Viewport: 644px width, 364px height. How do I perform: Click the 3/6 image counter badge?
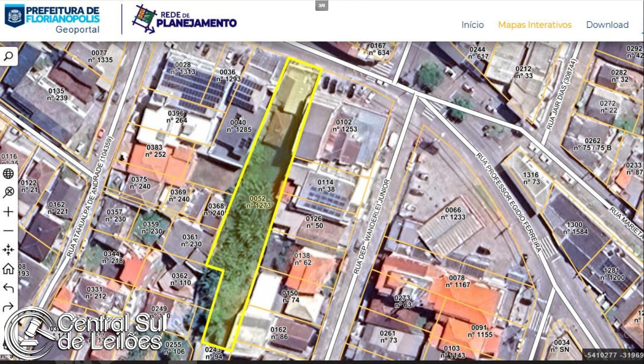tap(322, 6)
